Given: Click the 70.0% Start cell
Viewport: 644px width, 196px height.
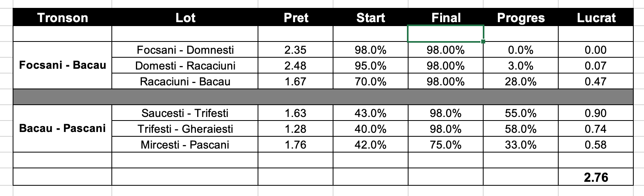Looking at the screenshot, I should [x=370, y=81].
